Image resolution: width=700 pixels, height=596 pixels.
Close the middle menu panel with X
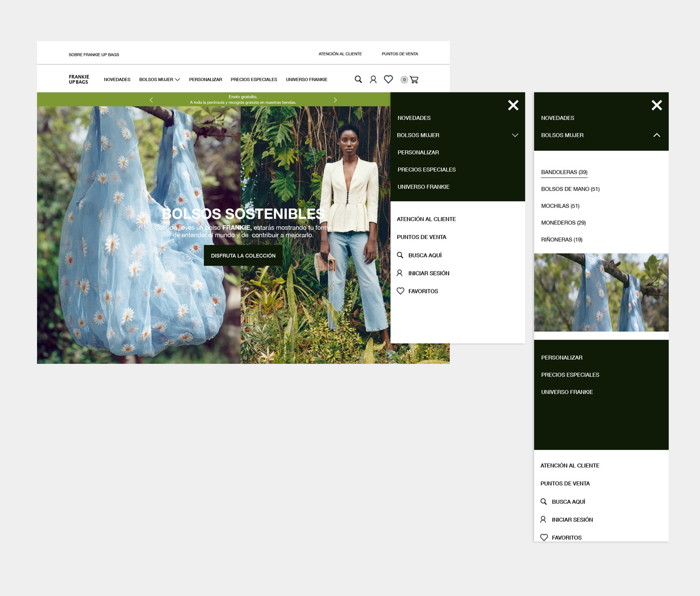coord(513,105)
